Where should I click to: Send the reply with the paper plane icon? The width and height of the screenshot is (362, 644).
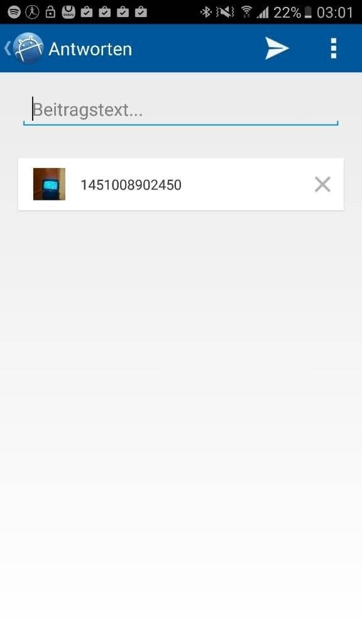click(x=277, y=48)
